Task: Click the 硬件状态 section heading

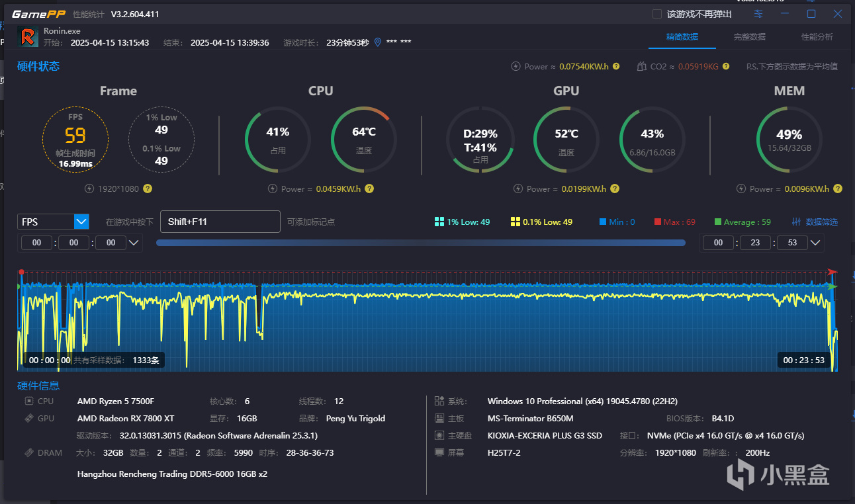Action: [x=38, y=66]
